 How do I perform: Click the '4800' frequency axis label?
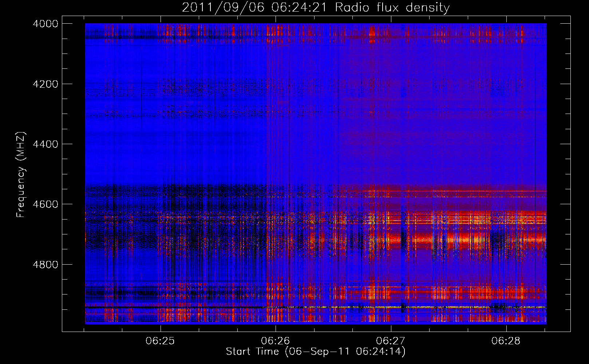pos(46,265)
